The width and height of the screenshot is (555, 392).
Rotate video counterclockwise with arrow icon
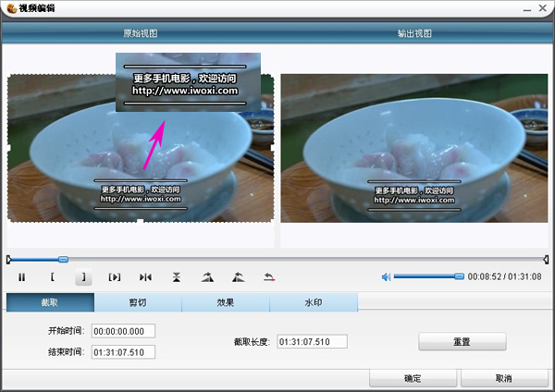pyautogui.click(x=239, y=277)
